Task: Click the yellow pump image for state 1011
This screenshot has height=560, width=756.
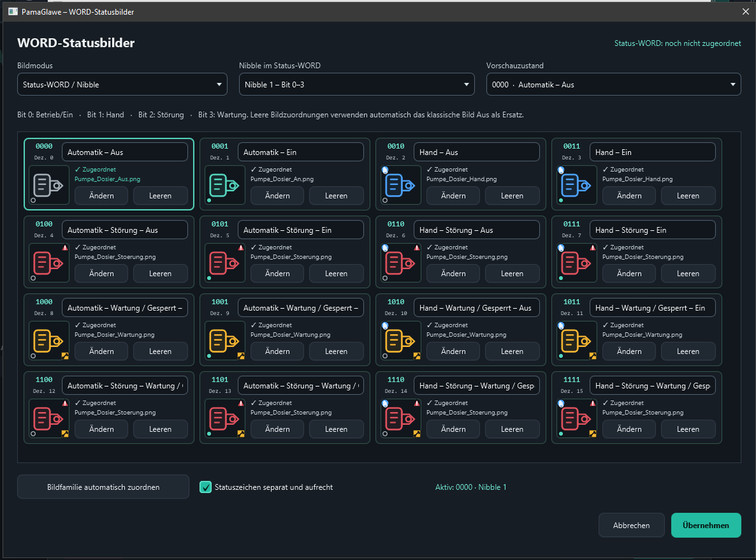Action: point(577,341)
